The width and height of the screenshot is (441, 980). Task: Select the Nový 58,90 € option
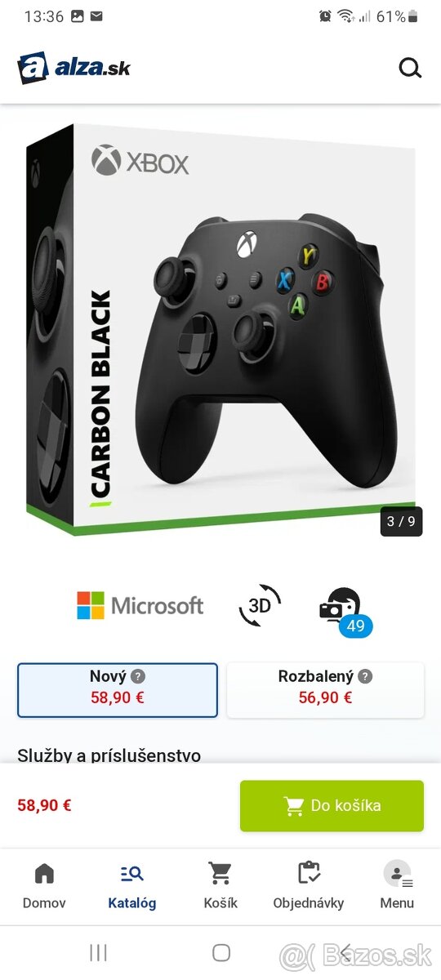(118, 690)
